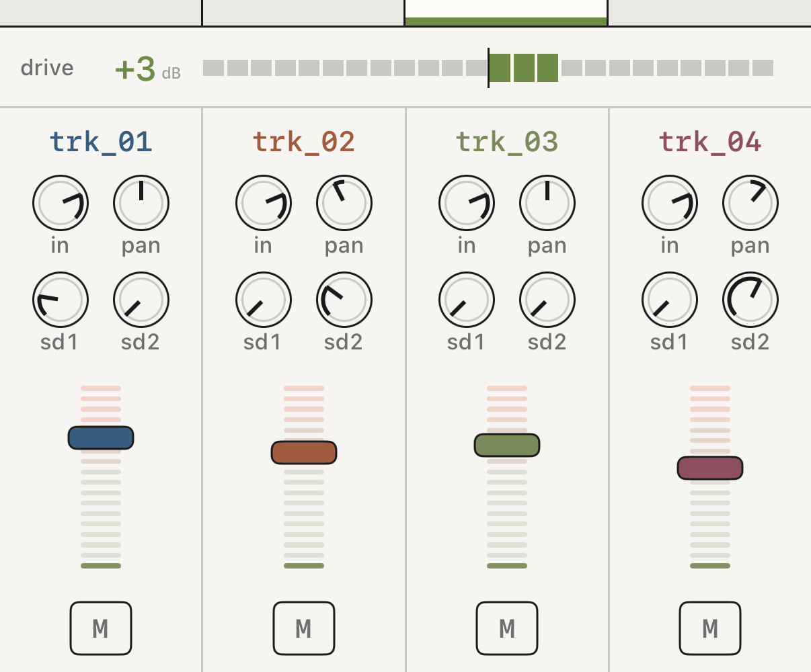This screenshot has width=811, height=672.
Task: Click the trk_01 input gain knob
Action: coord(61,203)
